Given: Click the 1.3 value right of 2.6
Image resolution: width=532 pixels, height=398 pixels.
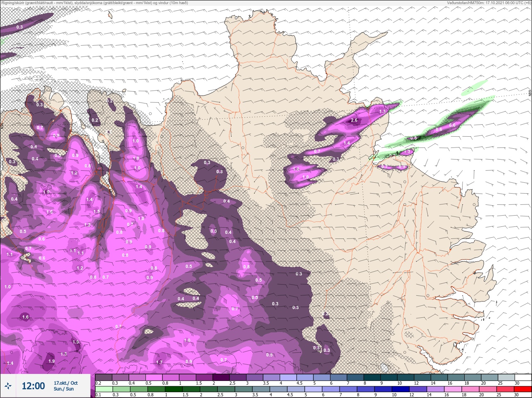Looking at the screenshot, I should coord(383,111).
